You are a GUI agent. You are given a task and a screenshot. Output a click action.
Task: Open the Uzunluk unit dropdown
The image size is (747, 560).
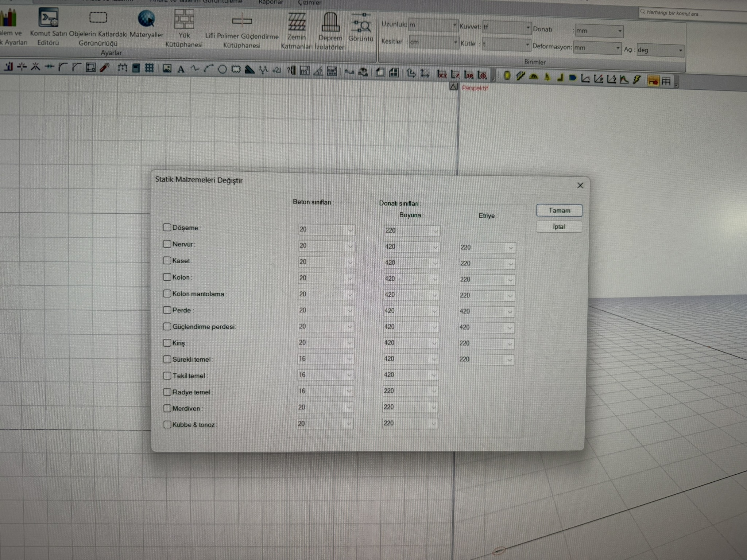click(433, 25)
